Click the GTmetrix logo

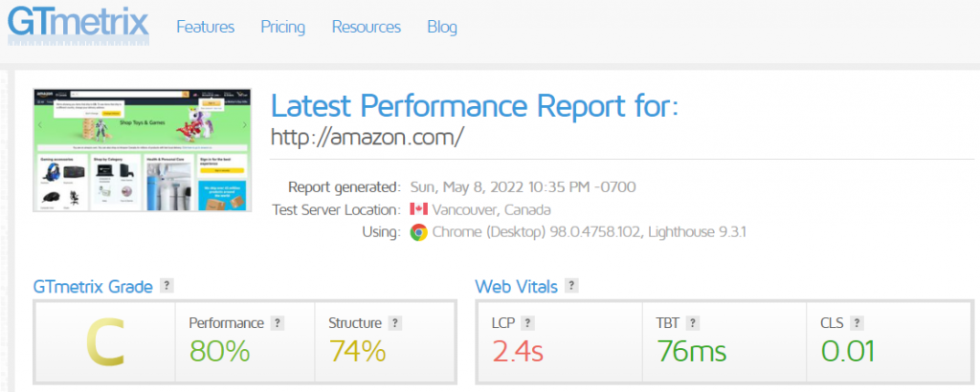point(78,23)
